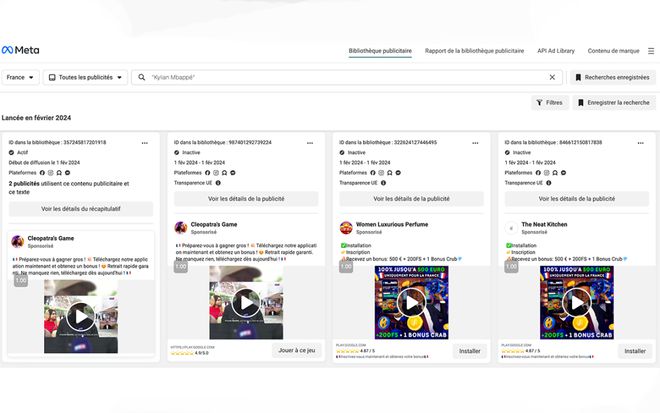Screen dimensions: 660x413
Task: Open Rapport de la bibliothèque publicitaire tab
Action: pos(474,51)
